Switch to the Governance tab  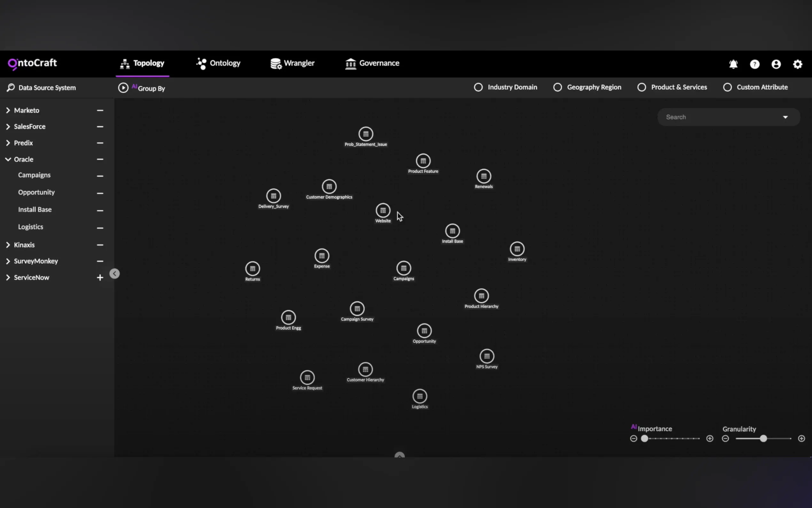pyautogui.click(x=372, y=63)
